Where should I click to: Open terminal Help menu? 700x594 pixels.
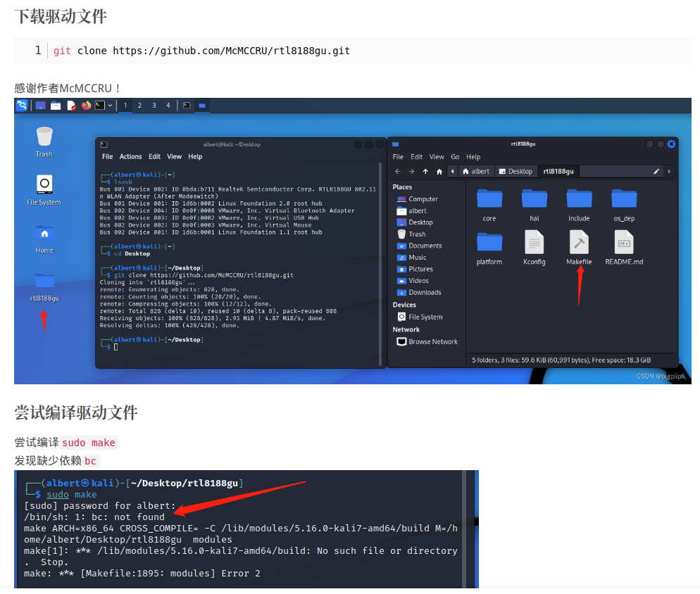[195, 157]
